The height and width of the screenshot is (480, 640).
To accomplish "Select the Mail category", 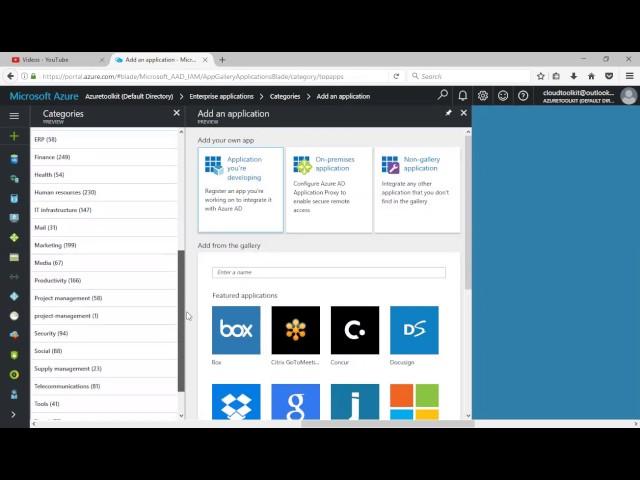I will [x=104, y=227].
